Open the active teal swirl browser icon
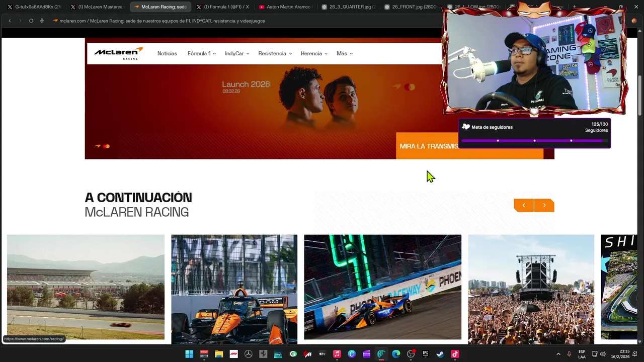Image resolution: width=644 pixels, height=362 pixels. pyautogui.click(x=381, y=354)
